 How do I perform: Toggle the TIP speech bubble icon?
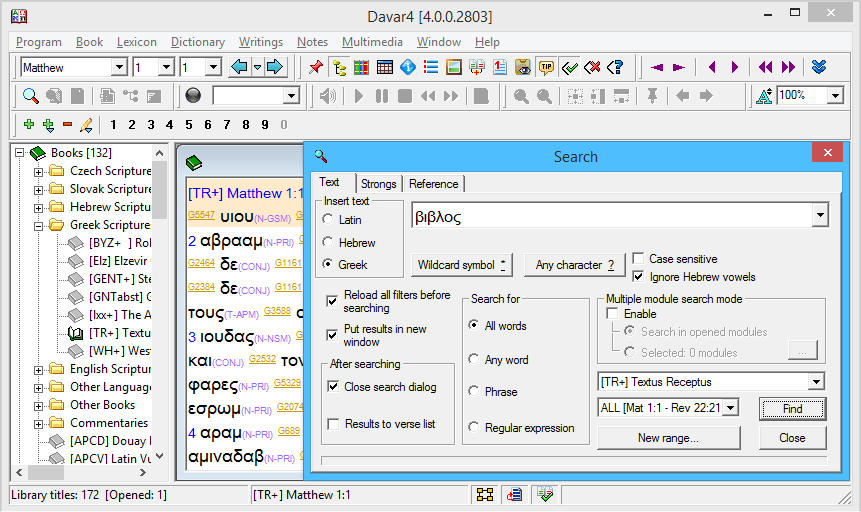(x=546, y=67)
